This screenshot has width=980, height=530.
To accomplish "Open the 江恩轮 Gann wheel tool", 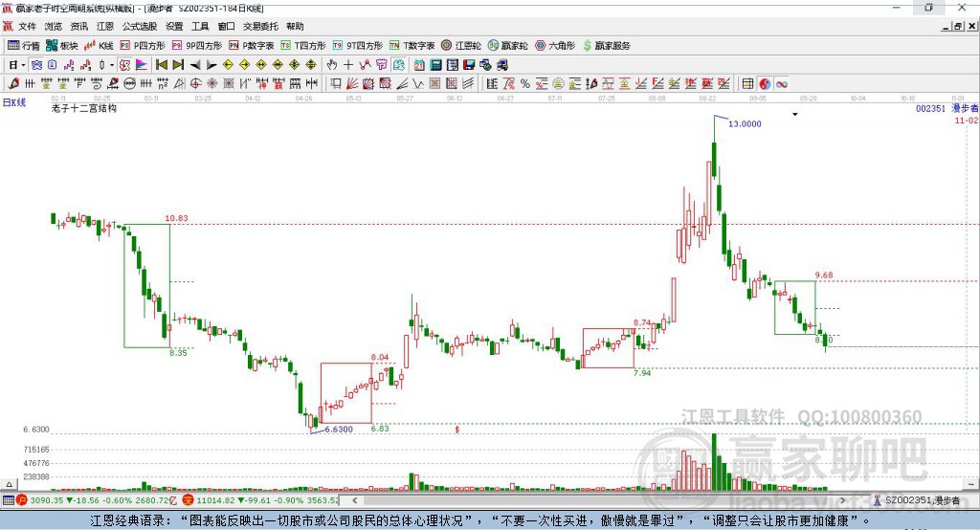I will pos(460,45).
